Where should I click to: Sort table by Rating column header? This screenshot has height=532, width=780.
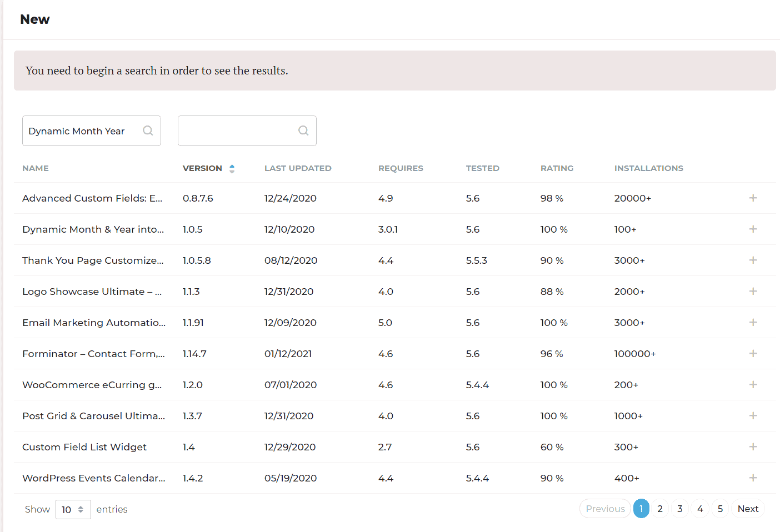pyautogui.click(x=557, y=168)
